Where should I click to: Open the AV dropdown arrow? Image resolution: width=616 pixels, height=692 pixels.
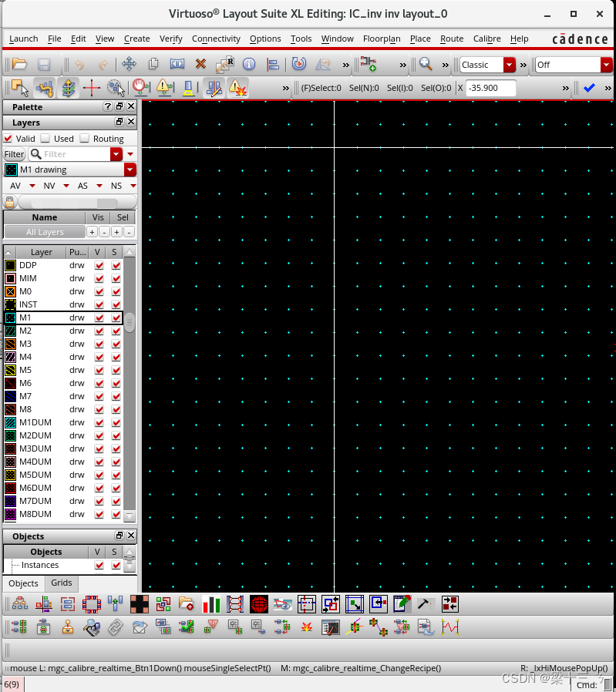[x=32, y=186]
